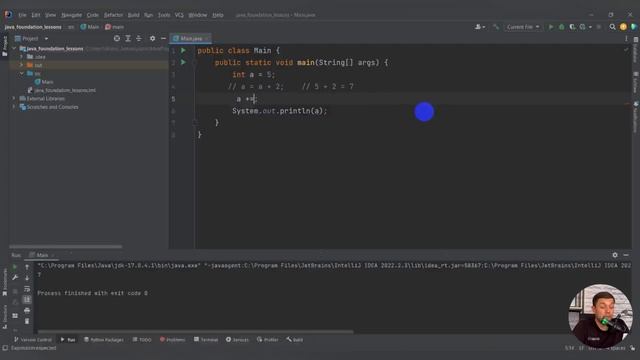Viewport: 640px width, 360px height.
Task: Open the Code menu
Action: tap(93, 15)
